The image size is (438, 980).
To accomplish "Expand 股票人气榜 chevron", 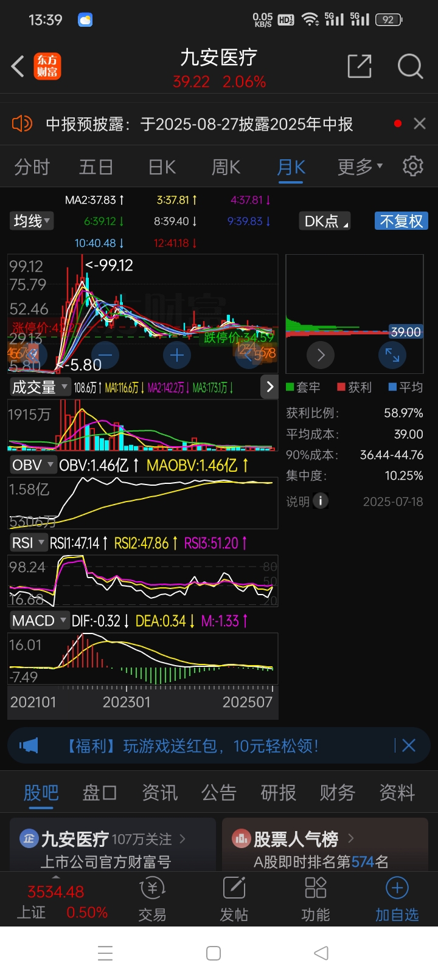I will click(350, 838).
